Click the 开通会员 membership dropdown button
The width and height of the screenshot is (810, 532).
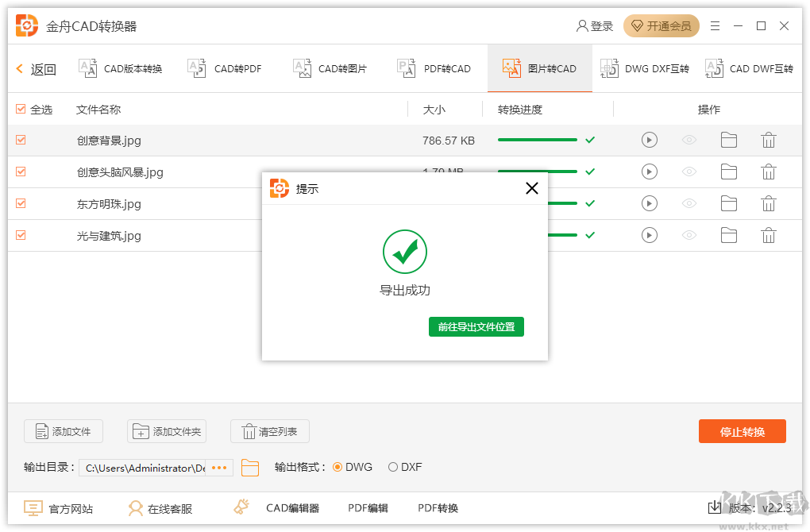pyautogui.click(x=661, y=25)
